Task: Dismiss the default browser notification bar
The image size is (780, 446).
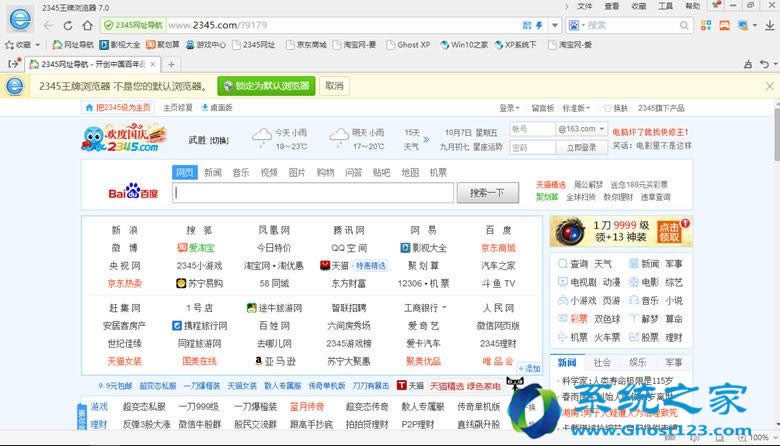Action: pyautogui.click(x=767, y=86)
